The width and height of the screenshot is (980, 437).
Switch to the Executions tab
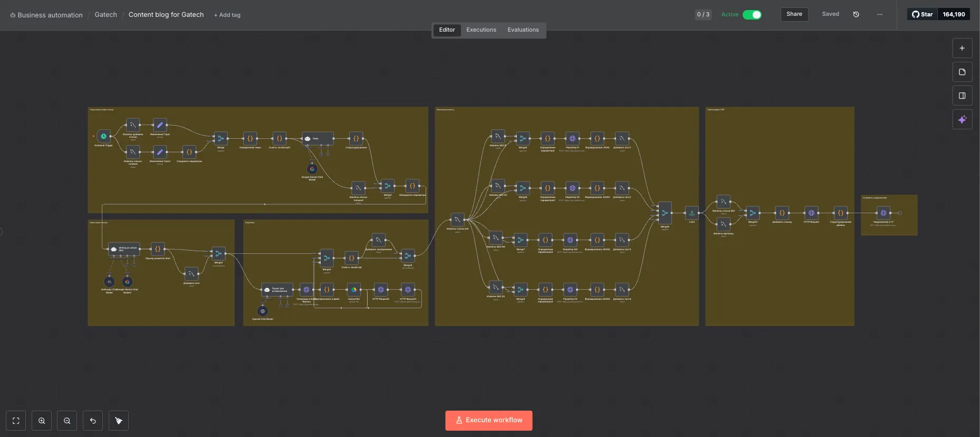481,30
